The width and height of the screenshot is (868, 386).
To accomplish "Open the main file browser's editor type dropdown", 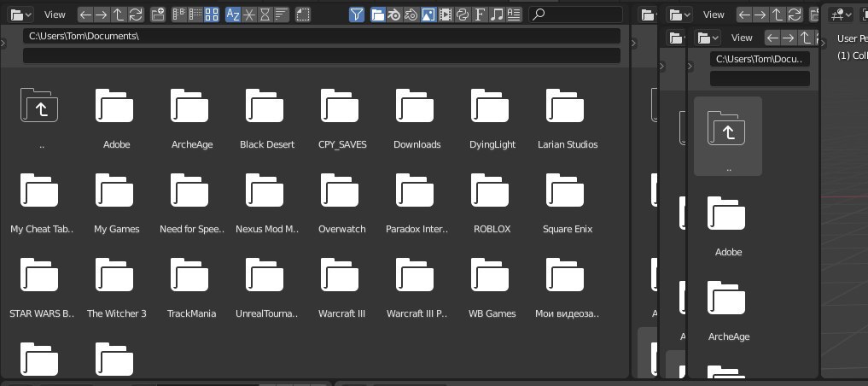I will point(21,15).
